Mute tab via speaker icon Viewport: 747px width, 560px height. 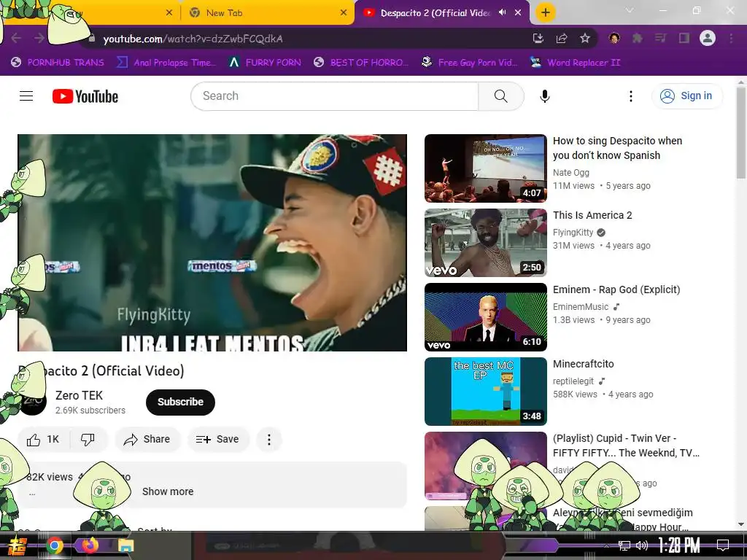tap(502, 12)
